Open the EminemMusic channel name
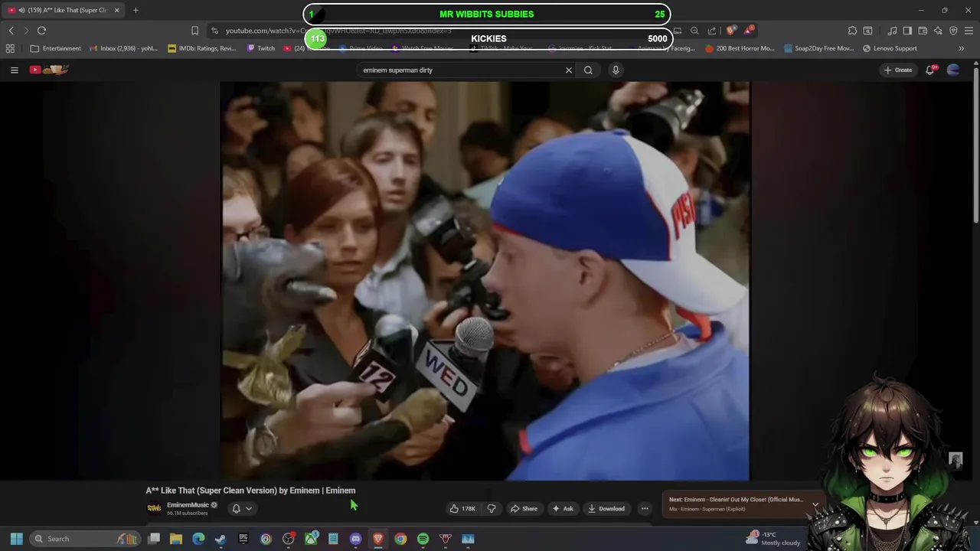This screenshot has height=551, width=980. pyautogui.click(x=188, y=504)
